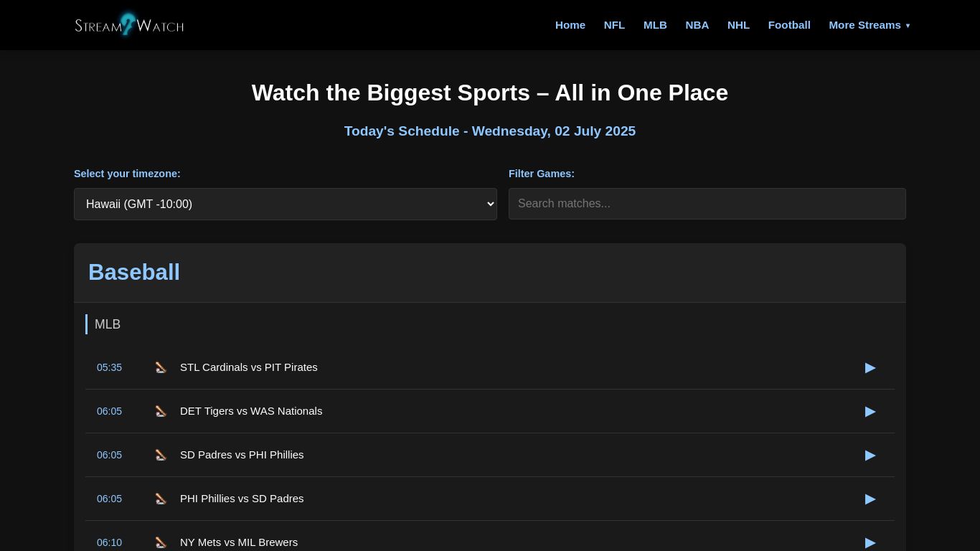980x551 pixels.
Task: Click baseball icon beside STL Cardinals match
Action: 161,367
